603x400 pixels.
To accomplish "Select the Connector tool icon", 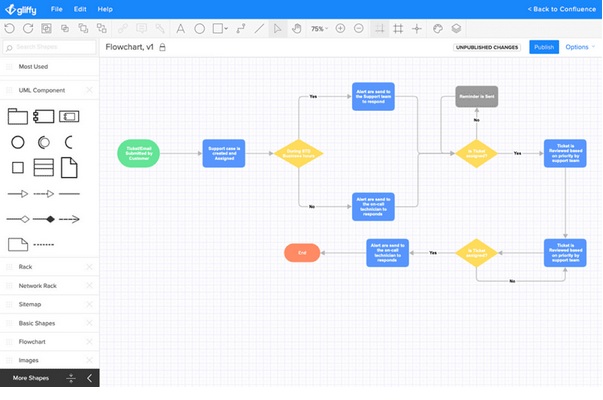I will click(241, 28).
